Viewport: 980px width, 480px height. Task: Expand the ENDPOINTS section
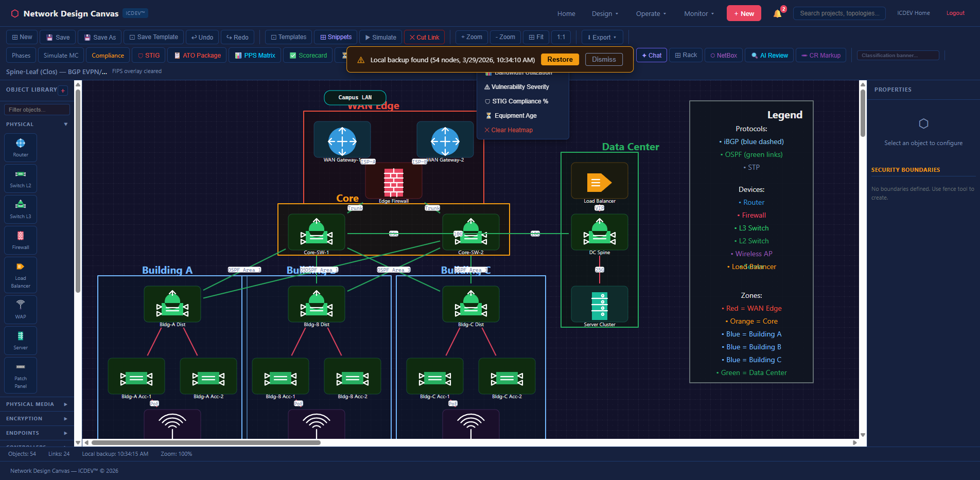(x=37, y=433)
